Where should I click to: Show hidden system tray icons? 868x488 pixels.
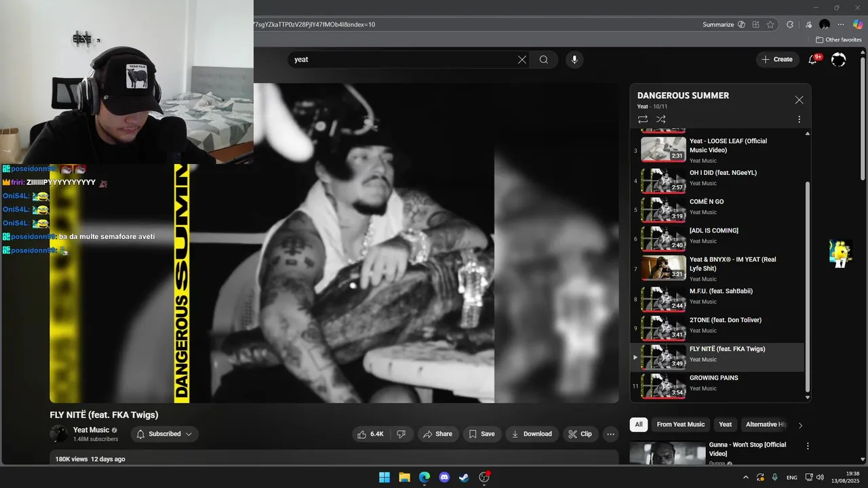tap(746, 477)
